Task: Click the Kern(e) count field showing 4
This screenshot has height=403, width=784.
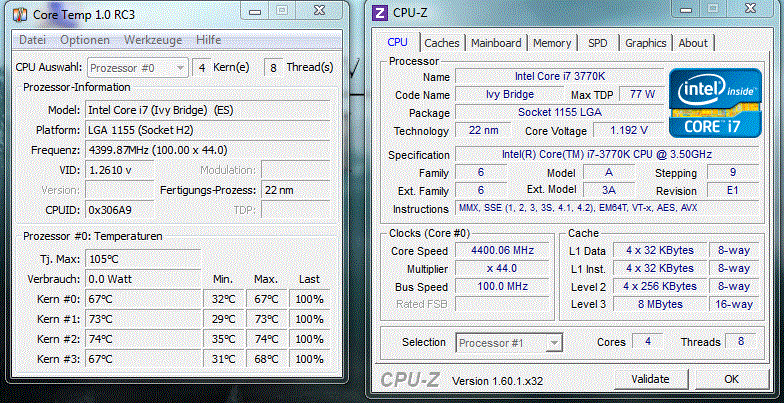Action: click(202, 68)
